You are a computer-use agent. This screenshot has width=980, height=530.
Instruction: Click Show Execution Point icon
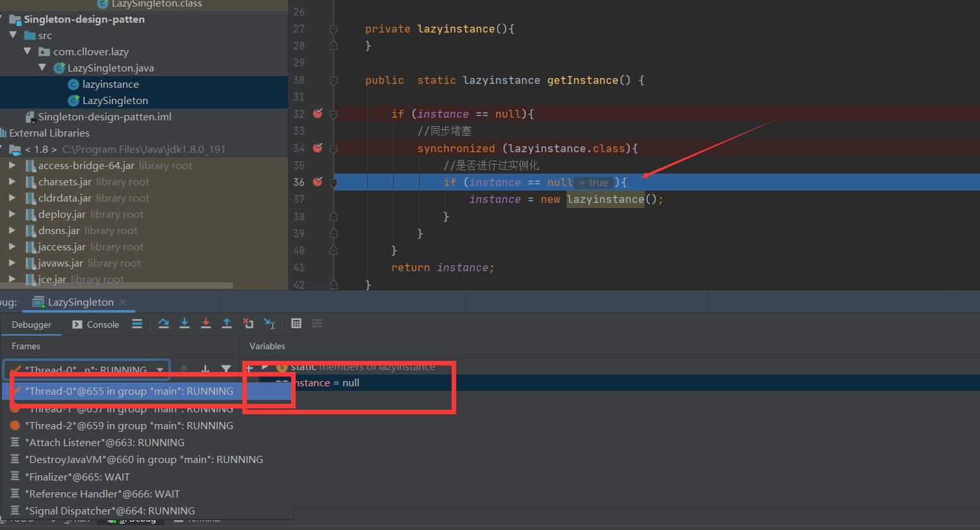coord(137,324)
